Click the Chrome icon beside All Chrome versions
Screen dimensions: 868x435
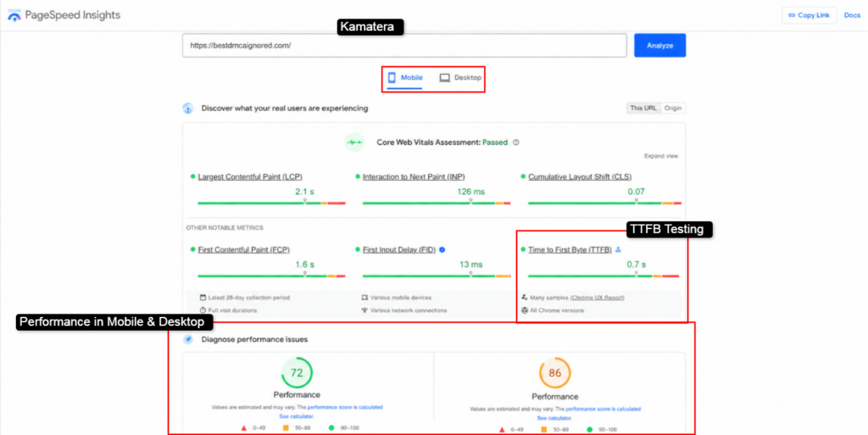(x=524, y=310)
